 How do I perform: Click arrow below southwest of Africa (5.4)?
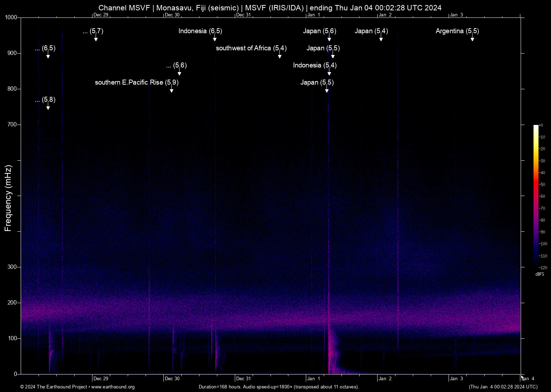coord(280,56)
